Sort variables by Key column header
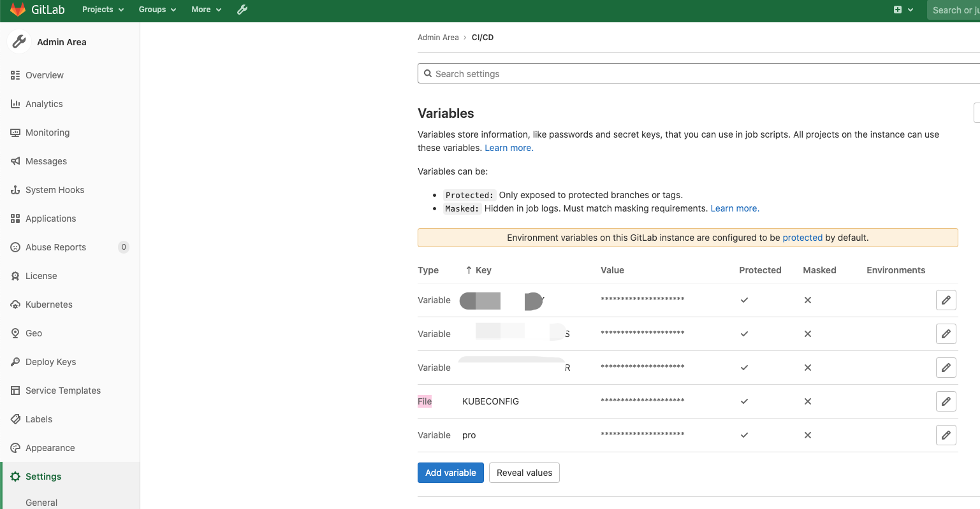The width and height of the screenshot is (980, 509). [x=483, y=270]
